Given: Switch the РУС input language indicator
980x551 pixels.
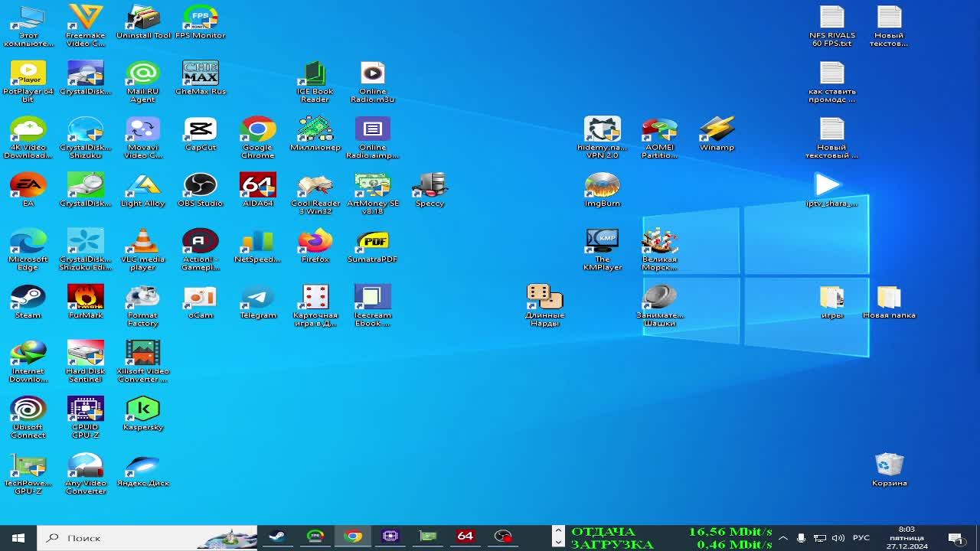Looking at the screenshot, I should tap(861, 538).
